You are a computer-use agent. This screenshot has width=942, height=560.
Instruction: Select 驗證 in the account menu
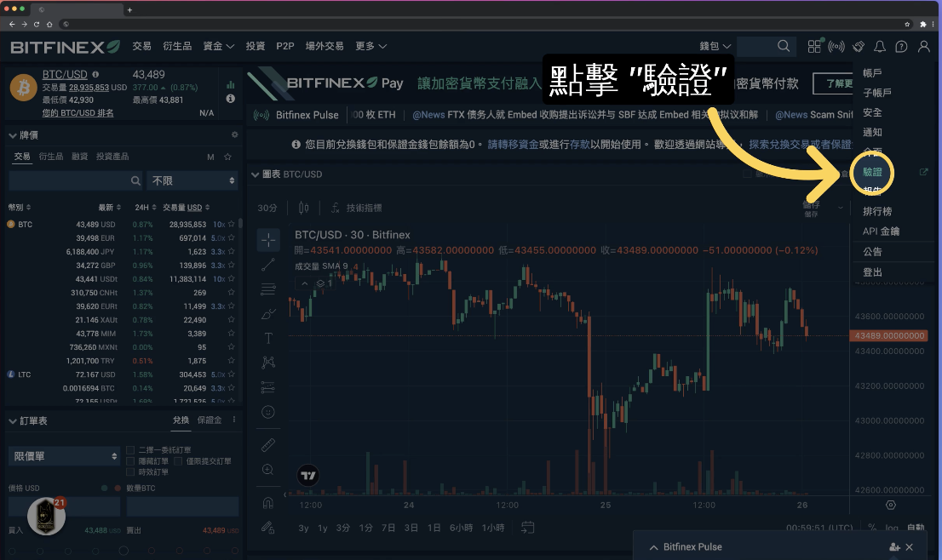click(x=872, y=172)
